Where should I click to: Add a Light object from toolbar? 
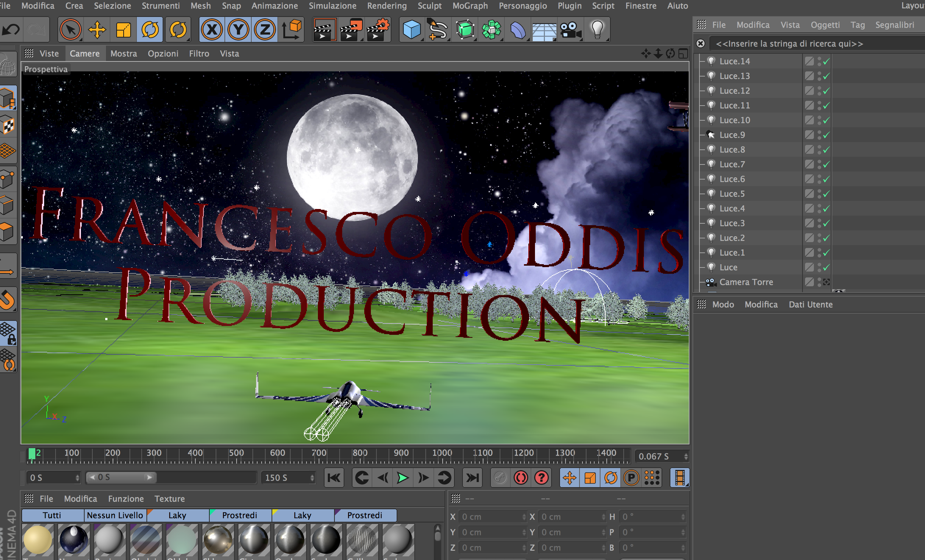597,30
